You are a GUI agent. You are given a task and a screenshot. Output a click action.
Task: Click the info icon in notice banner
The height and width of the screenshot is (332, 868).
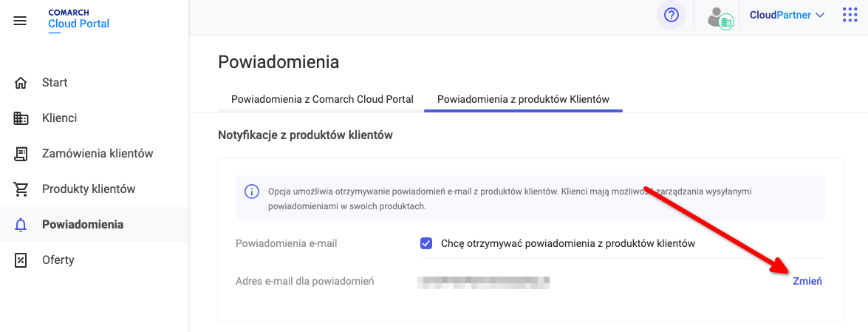251,192
